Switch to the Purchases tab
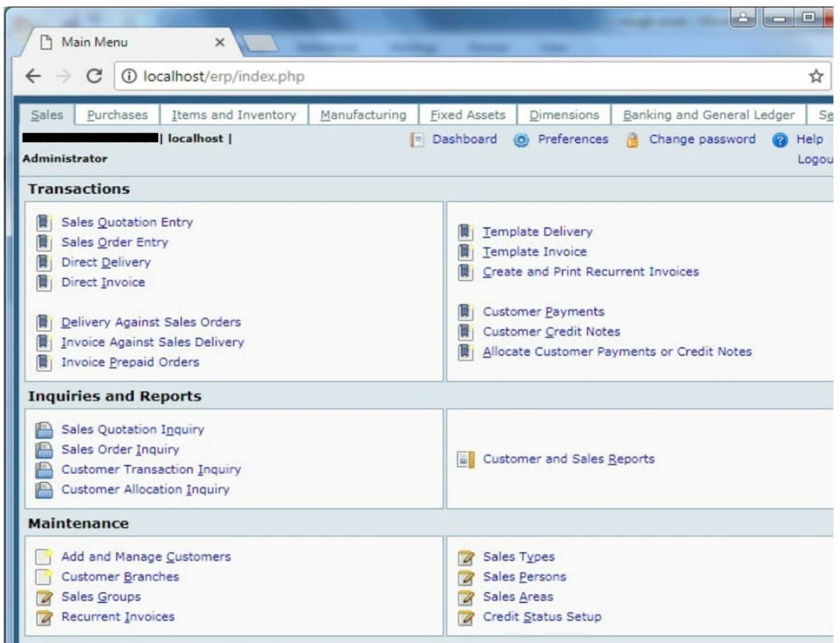This screenshot has height=643, width=840. tap(117, 115)
